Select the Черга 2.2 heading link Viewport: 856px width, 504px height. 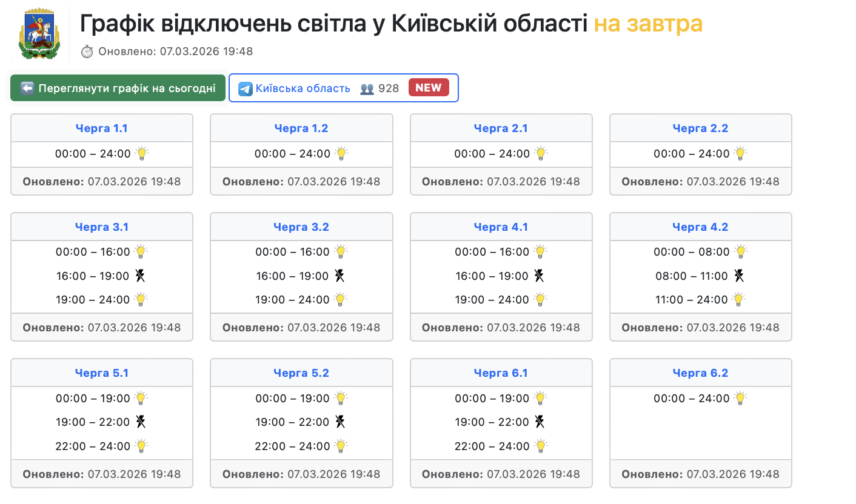[700, 128]
